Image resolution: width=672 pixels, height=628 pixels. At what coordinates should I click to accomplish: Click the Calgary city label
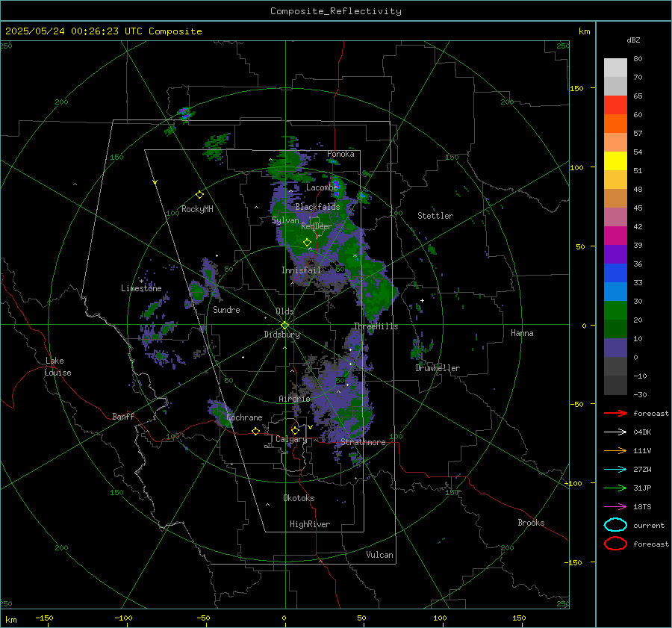coord(291,439)
